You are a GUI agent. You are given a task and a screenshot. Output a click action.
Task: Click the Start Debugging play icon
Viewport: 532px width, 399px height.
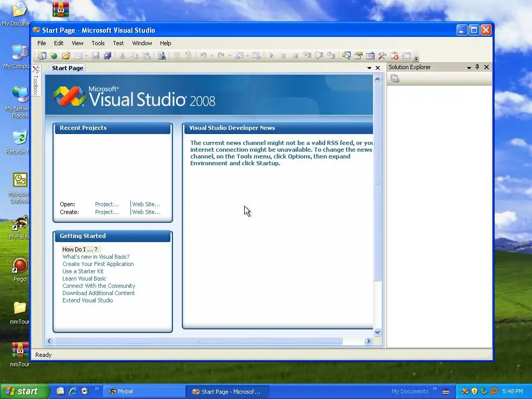(271, 56)
